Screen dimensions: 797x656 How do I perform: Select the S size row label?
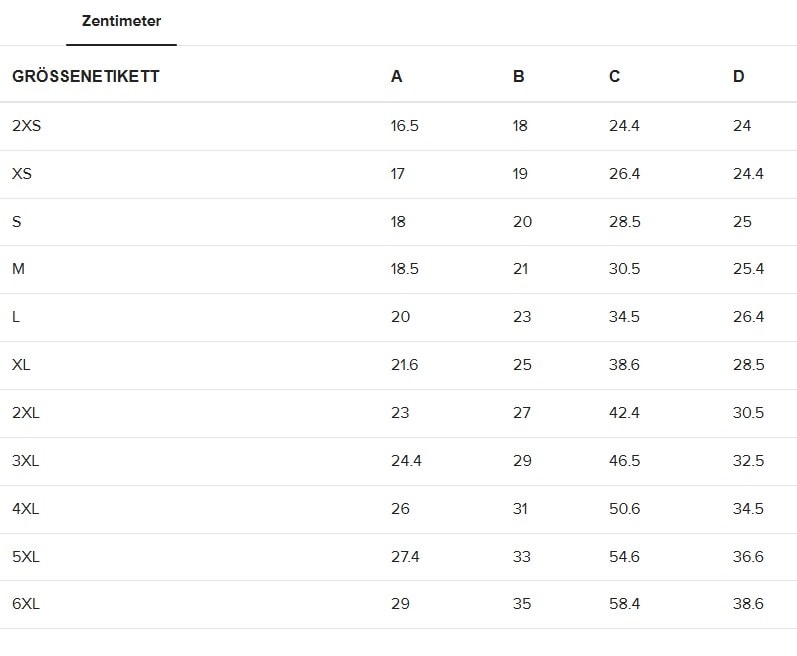point(17,222)
